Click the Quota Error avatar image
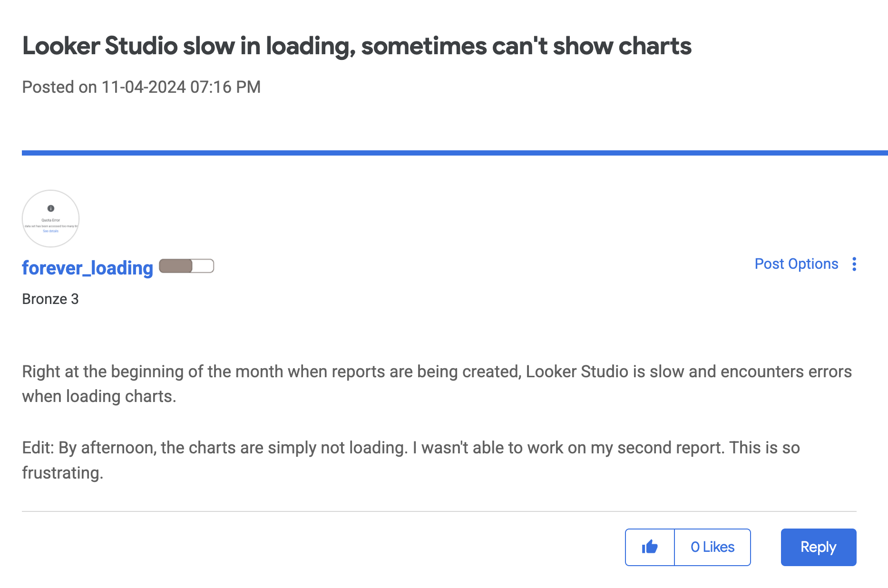888x588 pixels. (51, 219)
